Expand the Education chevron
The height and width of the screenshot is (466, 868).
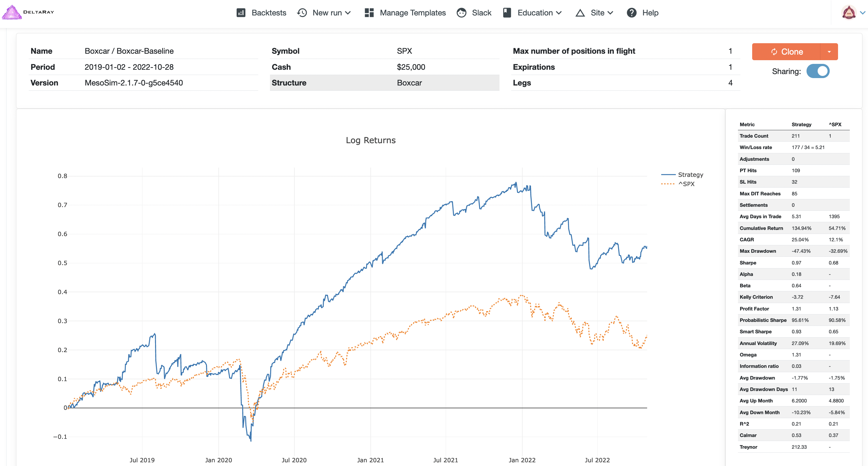pyautogui.click(x=559, y=13)
